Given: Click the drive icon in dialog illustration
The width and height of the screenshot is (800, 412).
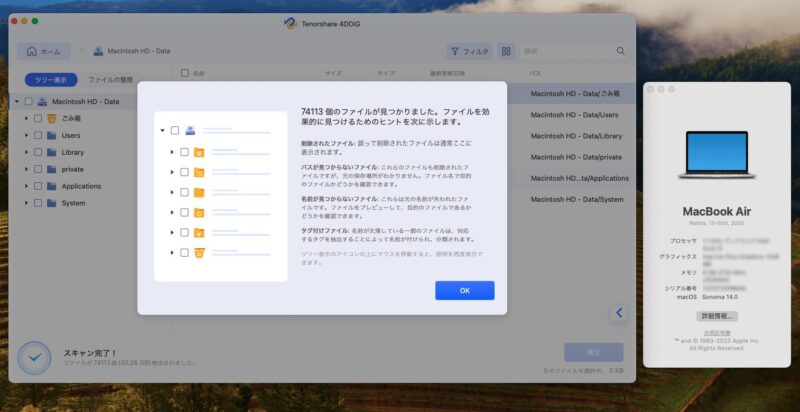Looking at the screenshot, I should point(190,130).
